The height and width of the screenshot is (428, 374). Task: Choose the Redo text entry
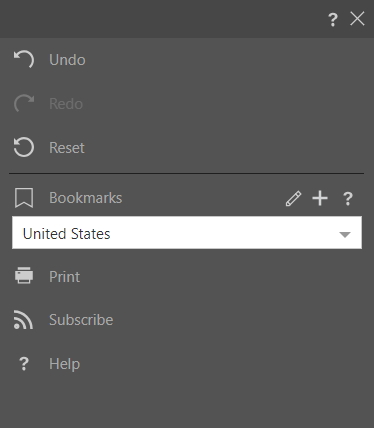click(66, 104)
